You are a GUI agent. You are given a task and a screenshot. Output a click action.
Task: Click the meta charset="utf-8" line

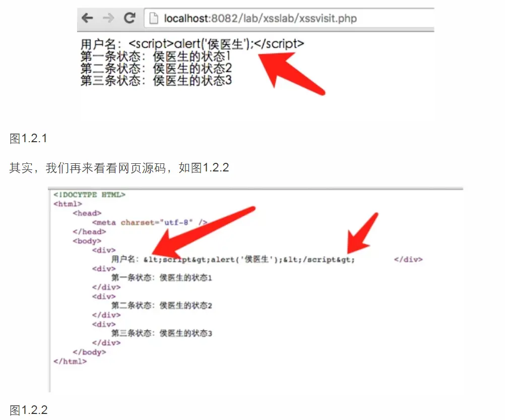(150, 222)
